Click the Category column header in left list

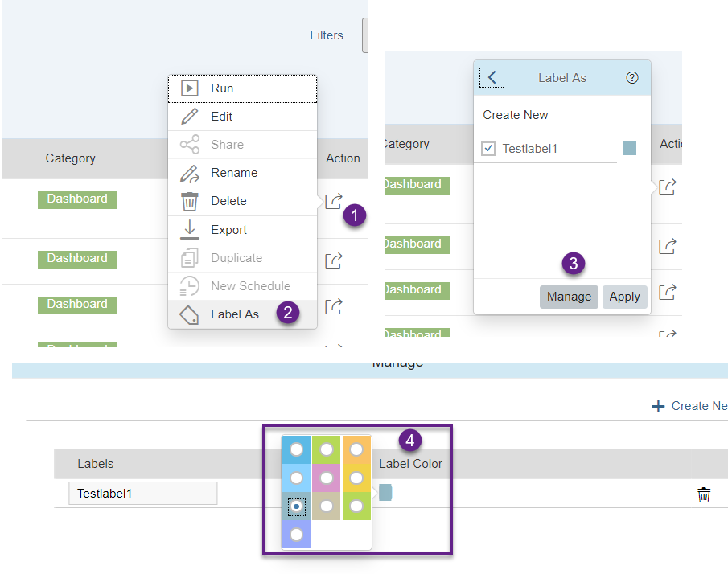[x=70, y=158]
